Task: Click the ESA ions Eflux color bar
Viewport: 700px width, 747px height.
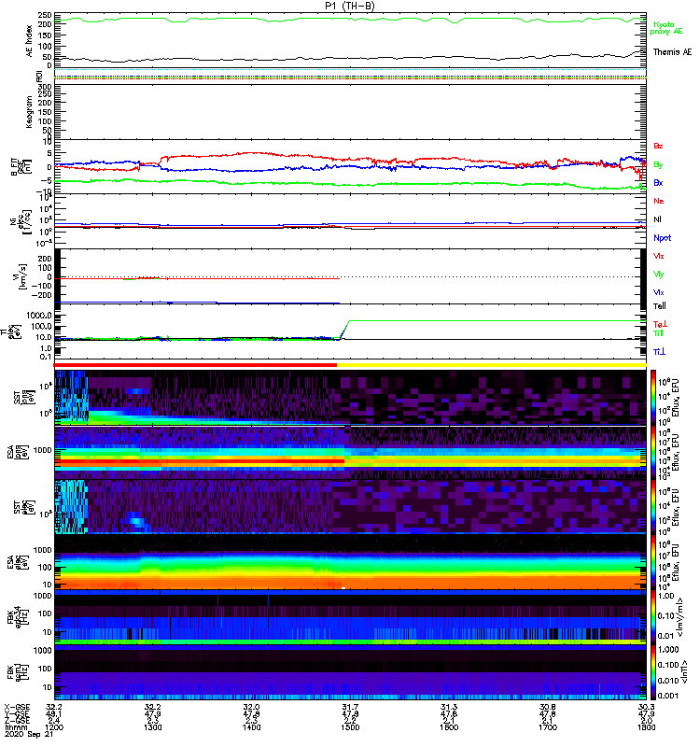Action: (653, 452)
